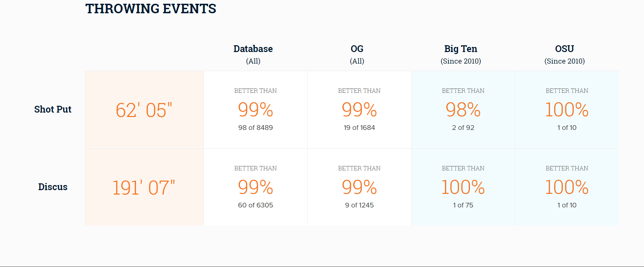This screenshot has height=267, width=644.
Task: Select the Shot Put row label
Action: click(53, 109)
